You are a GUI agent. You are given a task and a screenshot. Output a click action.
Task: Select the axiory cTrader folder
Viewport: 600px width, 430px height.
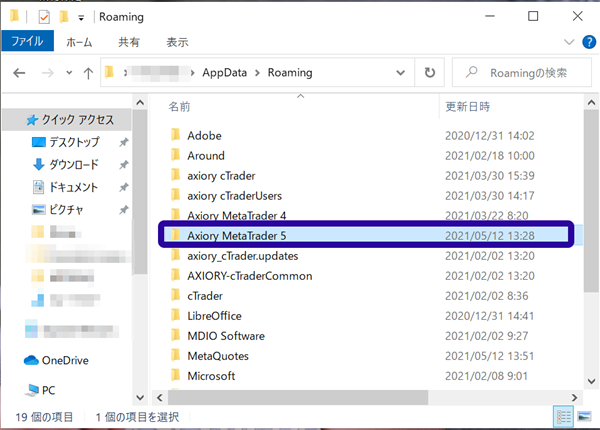pyautogui.click(x=221, y=176)
